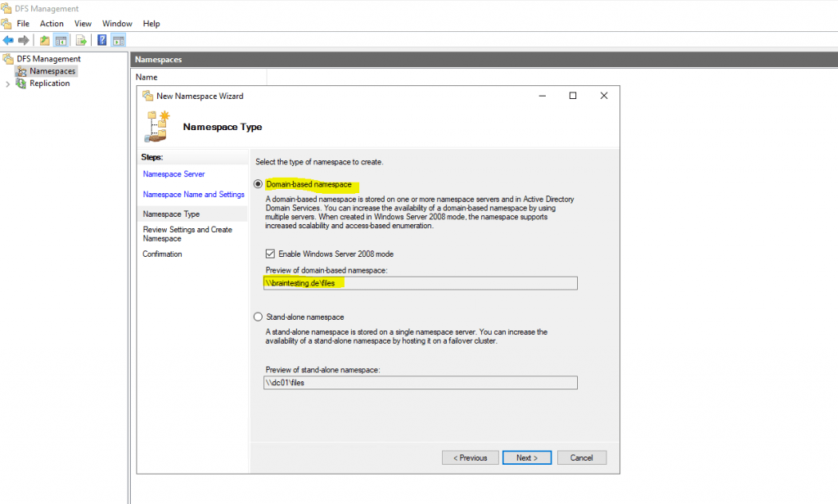Go back with the Previous button

coord(471,458)
